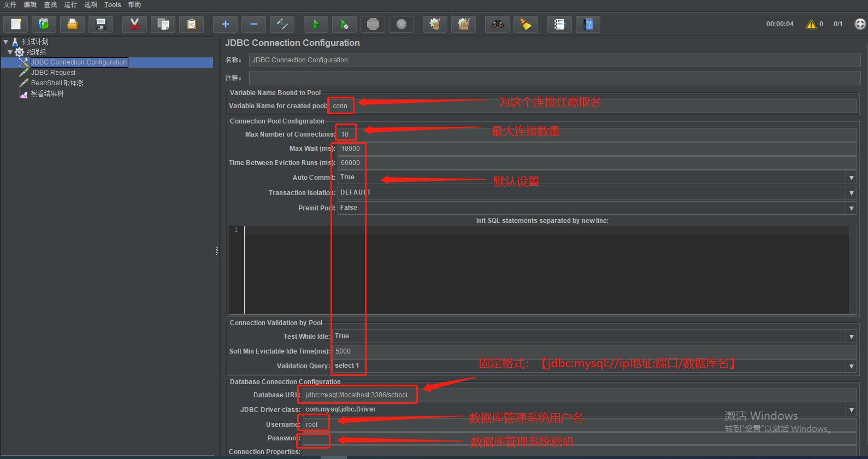868x459 pixels.
Task: Click the warning triangle log icon
Action: tap(811, 24)
